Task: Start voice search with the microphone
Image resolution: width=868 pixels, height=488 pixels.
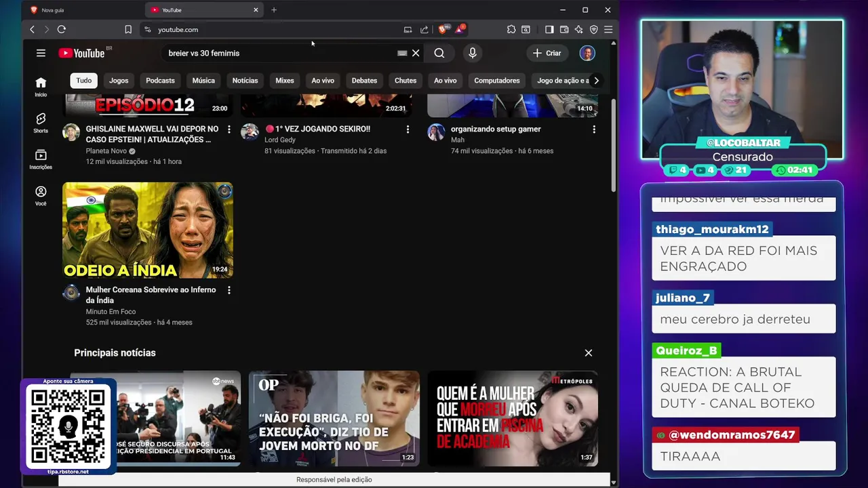Action: (473, 53)
